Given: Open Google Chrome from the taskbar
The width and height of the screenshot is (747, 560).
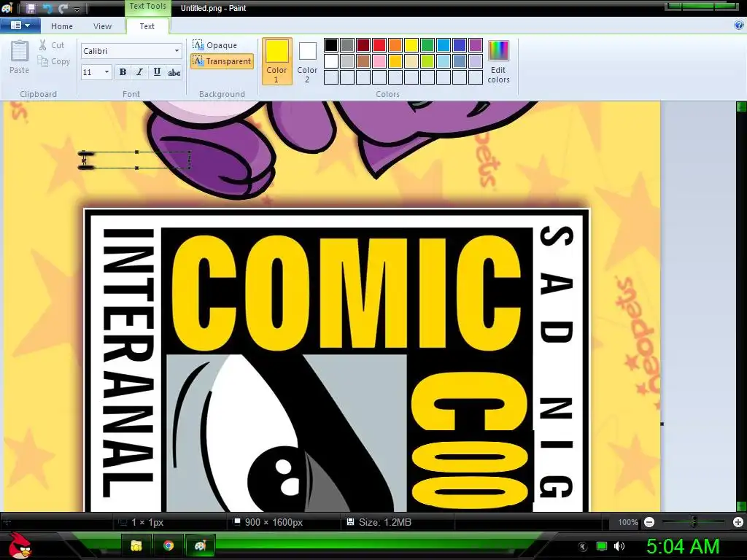Looking at the screenshot, I should point(169,545).
